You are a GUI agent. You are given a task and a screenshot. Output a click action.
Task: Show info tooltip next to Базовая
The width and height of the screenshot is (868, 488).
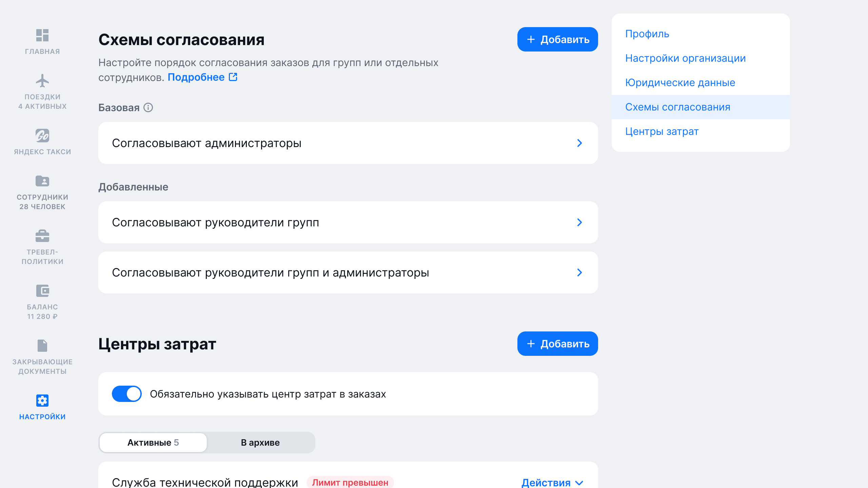point(148,107)
